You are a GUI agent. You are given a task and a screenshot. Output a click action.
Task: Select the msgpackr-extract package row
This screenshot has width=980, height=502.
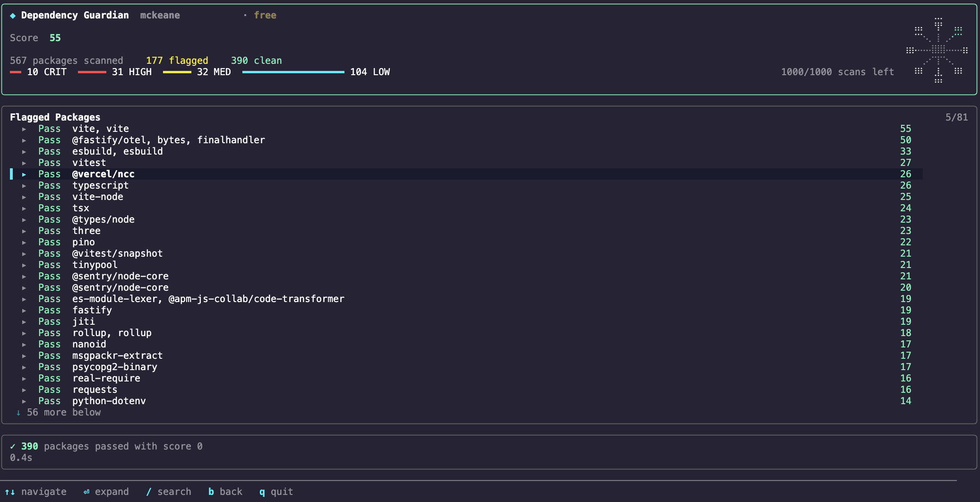click(x=466, y=355)
